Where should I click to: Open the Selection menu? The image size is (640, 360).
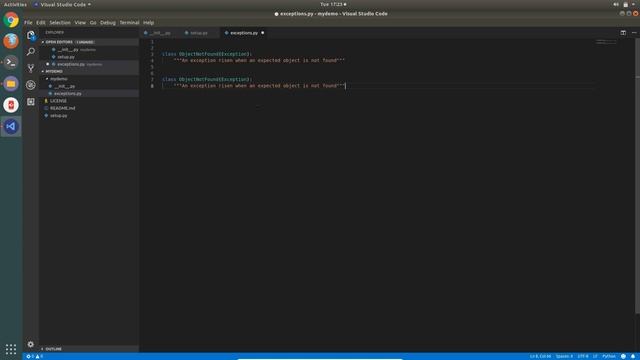point(60,22)
